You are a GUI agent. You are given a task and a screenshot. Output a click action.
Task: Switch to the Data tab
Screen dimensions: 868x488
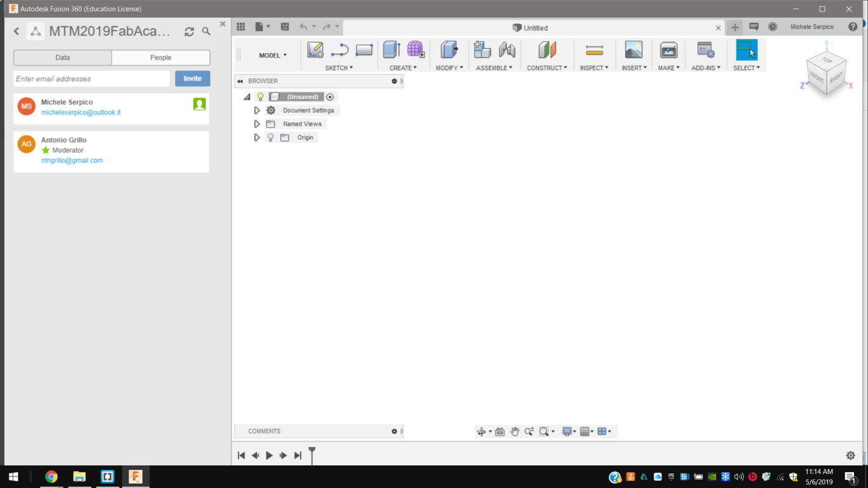pyautogui.click(x=62, y=58)
